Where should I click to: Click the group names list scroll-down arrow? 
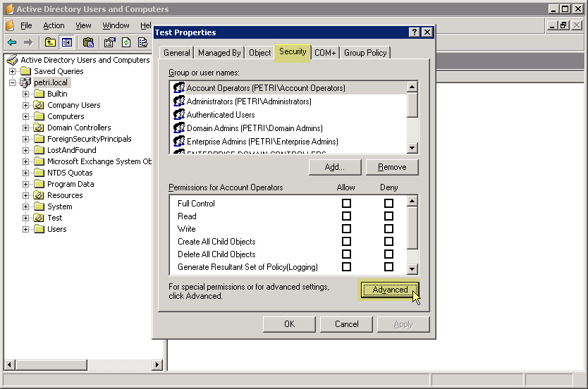click(x=412, y=148)
